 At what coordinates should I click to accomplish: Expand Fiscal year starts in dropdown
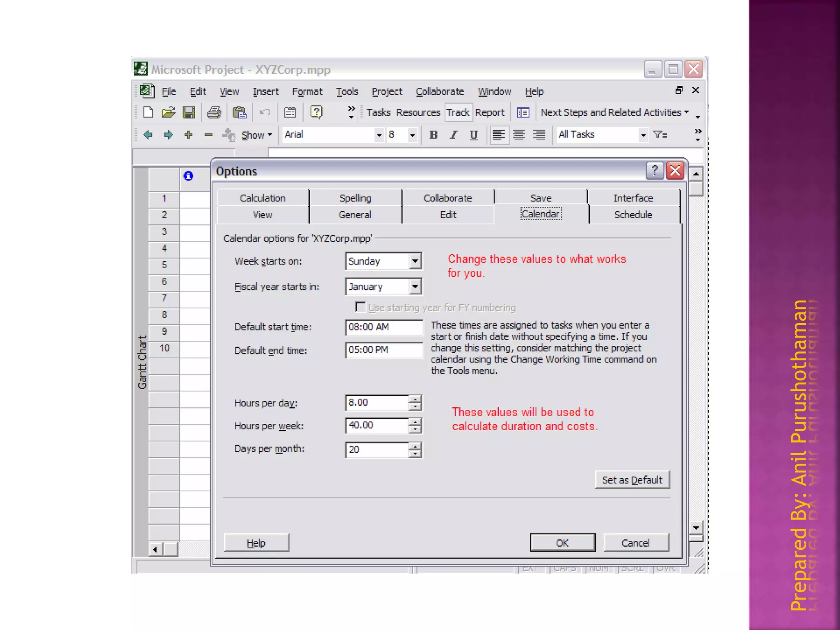pyautogui.click(x=415, y=286)
